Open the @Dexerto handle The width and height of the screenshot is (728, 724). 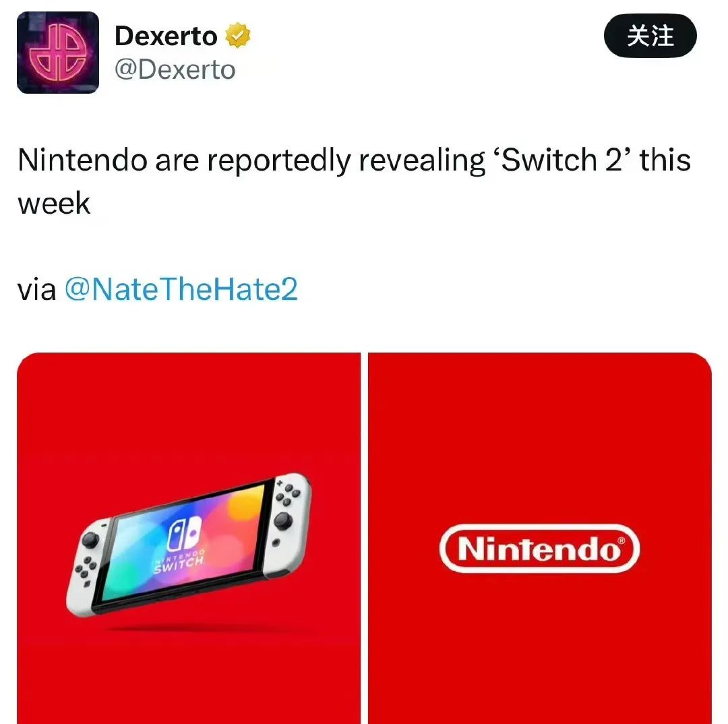175,70
